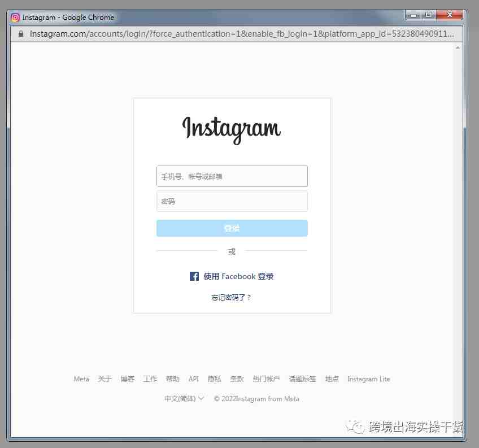The height and width of the screenshot is (448, 479).
Task: Open the 关于 footer link
Action: point(105,379)
